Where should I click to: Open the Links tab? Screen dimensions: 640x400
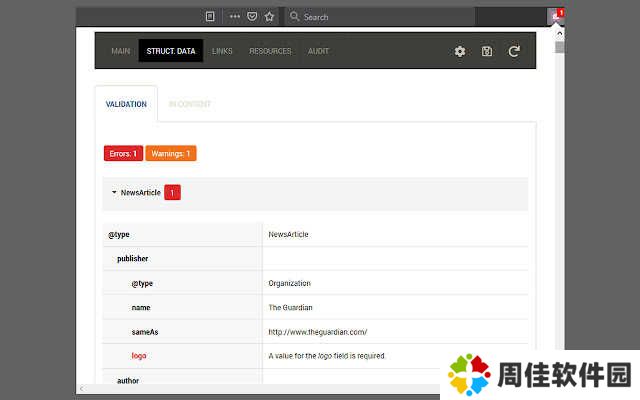[x=222, y=51]
